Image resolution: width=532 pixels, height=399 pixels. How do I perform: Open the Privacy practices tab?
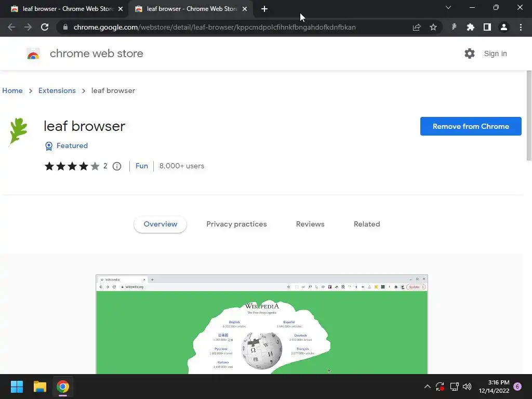coord(236,224)
